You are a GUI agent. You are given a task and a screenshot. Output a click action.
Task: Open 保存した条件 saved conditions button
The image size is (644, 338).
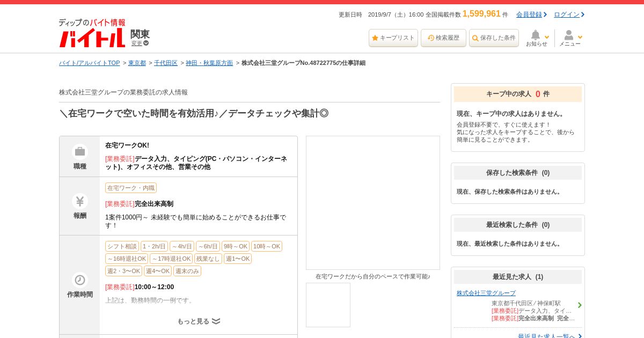coord(494,38)
